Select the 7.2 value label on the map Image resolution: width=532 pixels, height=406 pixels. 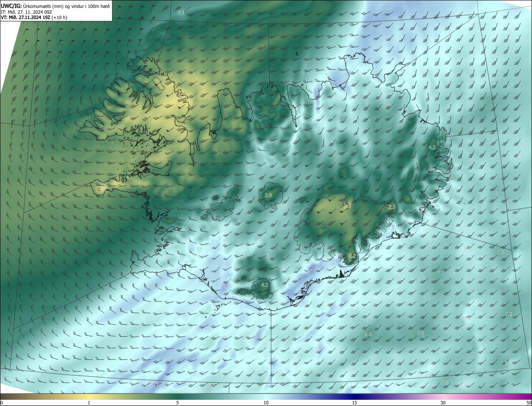(x=509, y=314)
